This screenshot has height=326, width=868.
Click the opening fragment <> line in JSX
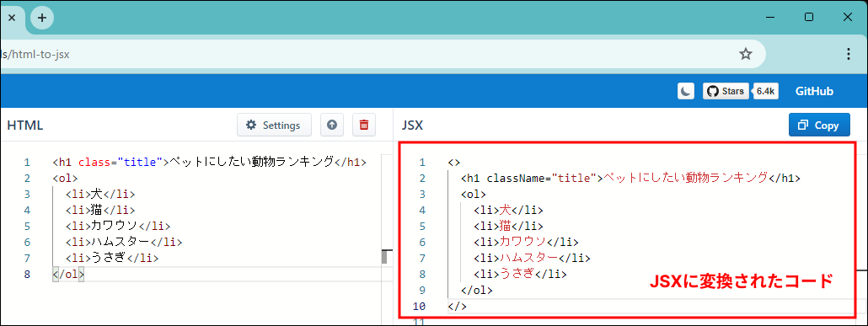click(x=454, y=163)
